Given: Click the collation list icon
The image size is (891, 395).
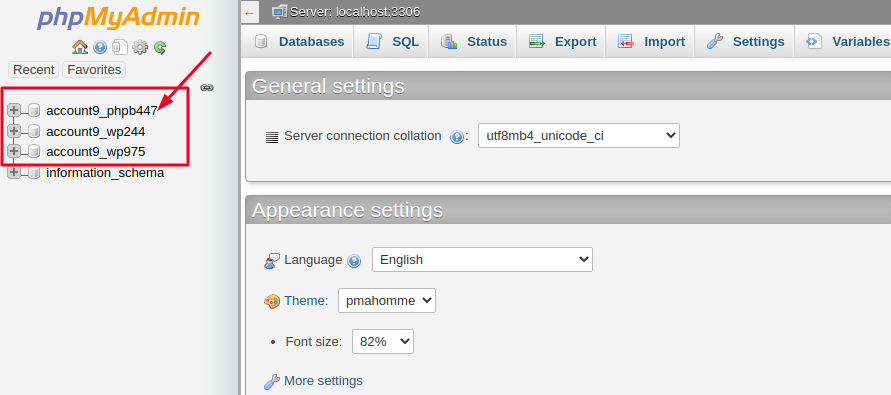Looking at the screenshot, I should 272,137.
